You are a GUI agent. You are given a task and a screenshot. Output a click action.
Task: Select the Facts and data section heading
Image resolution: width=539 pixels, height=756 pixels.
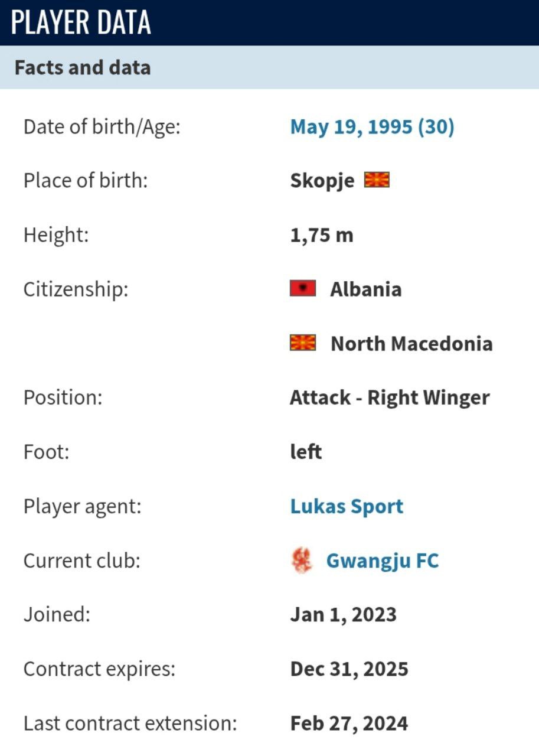click(83, 67)
